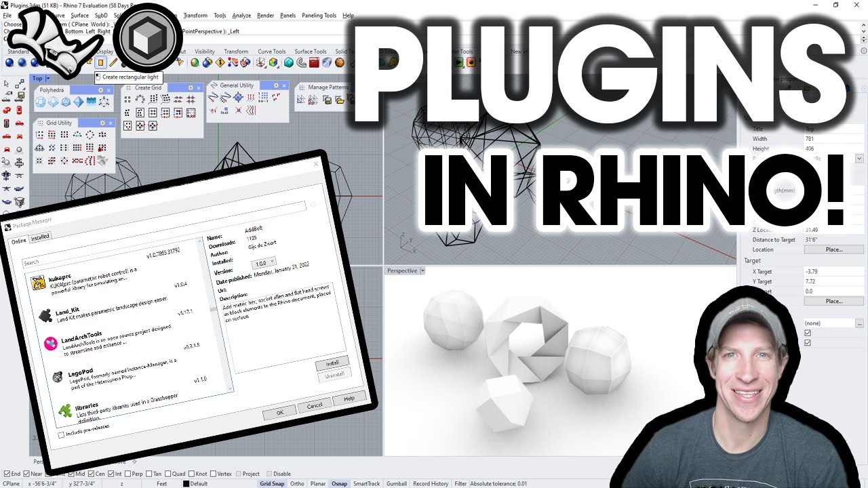Click the multicolor cube toolbar icon

click(273, 62)
